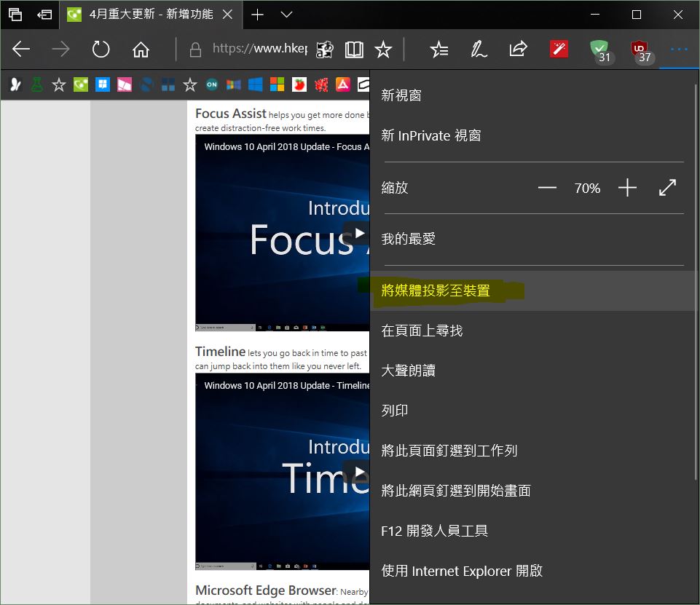Select 將此網頁釘選到開始畫面 menu item
The height and width of the screenshot is (605, 700).
point(533,491)
